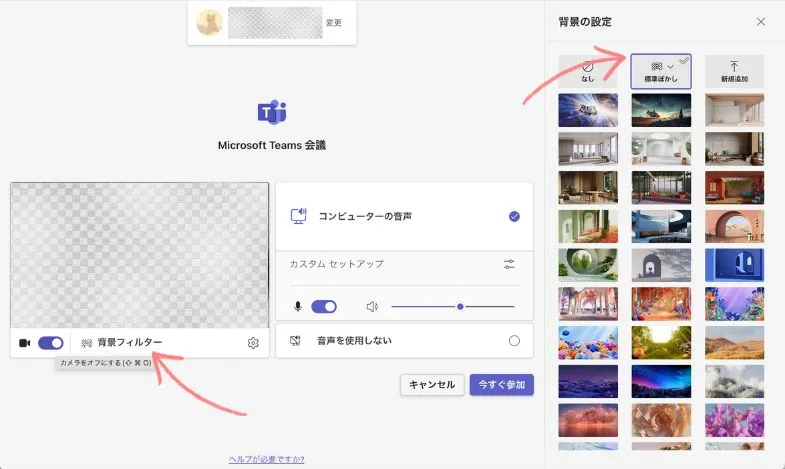Image resolution: width=785 pixels, height=469 pixels.
Task: Choose the cloudy misty mountain background
Action: (734, 381)
